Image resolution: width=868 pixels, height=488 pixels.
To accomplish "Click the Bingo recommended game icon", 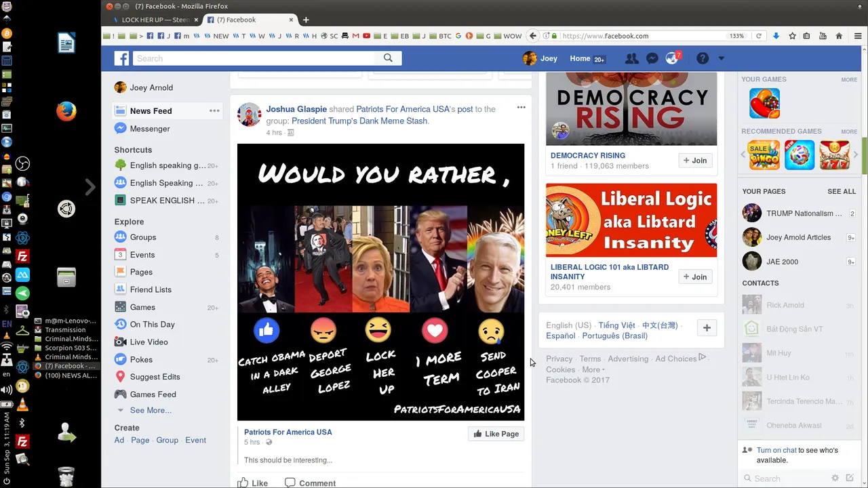I will tap(763, 155).
